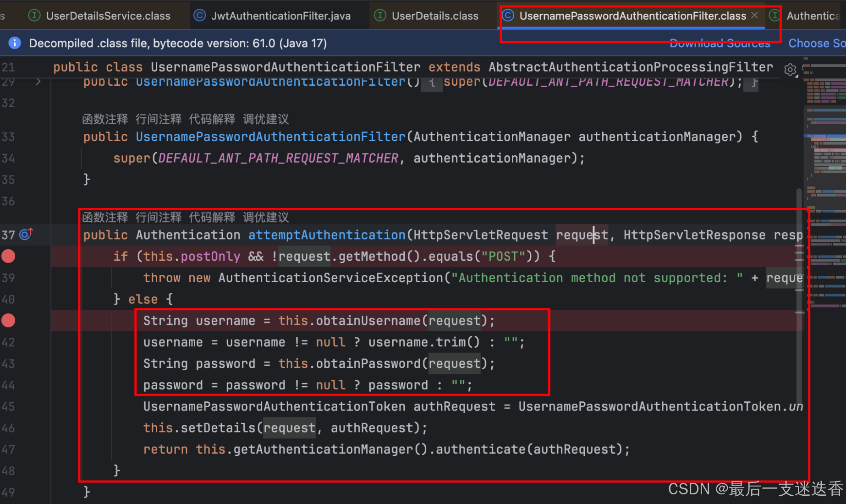Click the Download Sources link
The width and height of the screenshot is (846, 504).
(720, 43)
